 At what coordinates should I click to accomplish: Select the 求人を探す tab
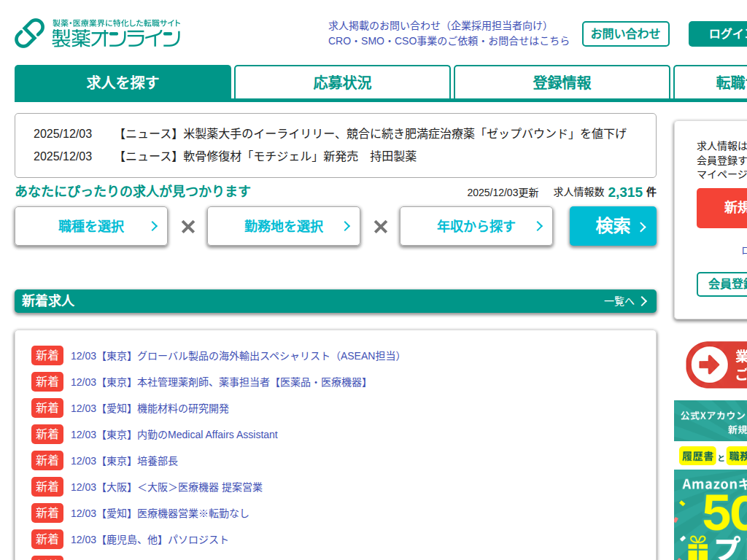123,82
